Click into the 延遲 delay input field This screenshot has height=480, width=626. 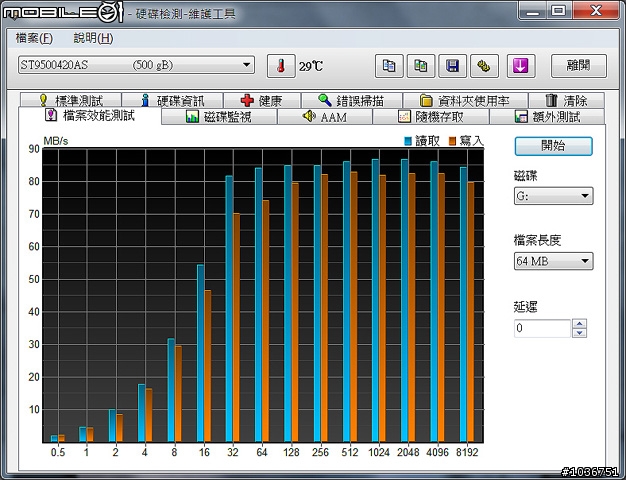pos(542,328)
